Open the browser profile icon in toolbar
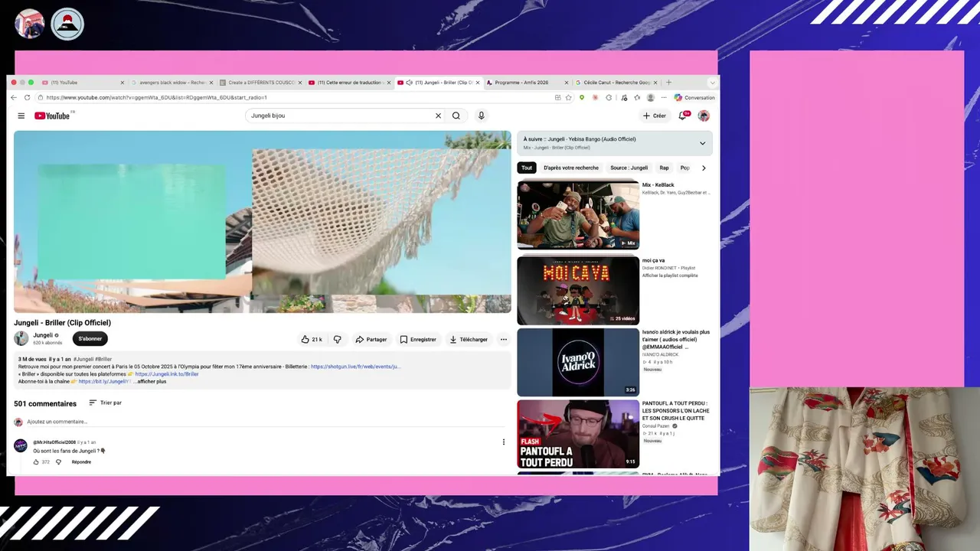980x551 pixels. [651, 97]
